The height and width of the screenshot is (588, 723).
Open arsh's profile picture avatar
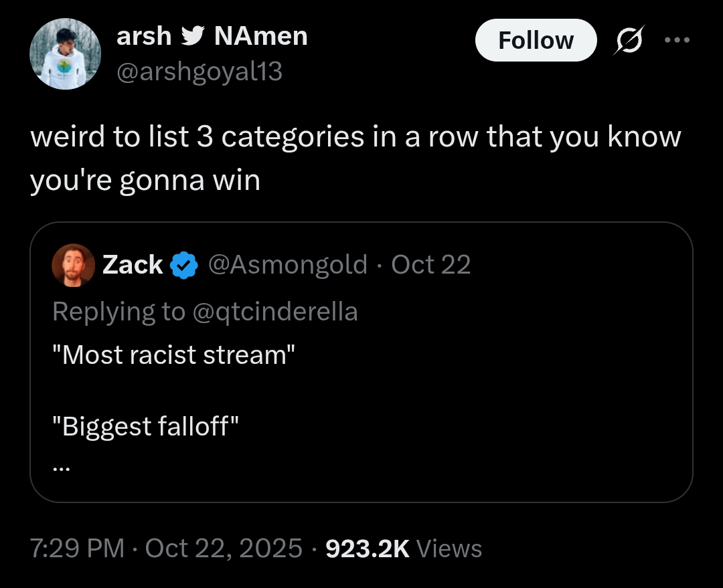coord(66,54)
